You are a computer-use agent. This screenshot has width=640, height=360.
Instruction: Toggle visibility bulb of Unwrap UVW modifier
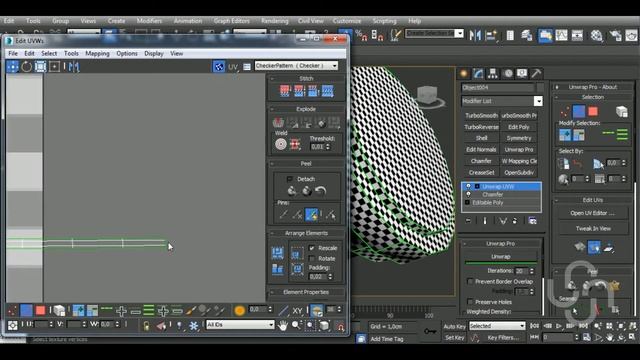tap(468, 187)
